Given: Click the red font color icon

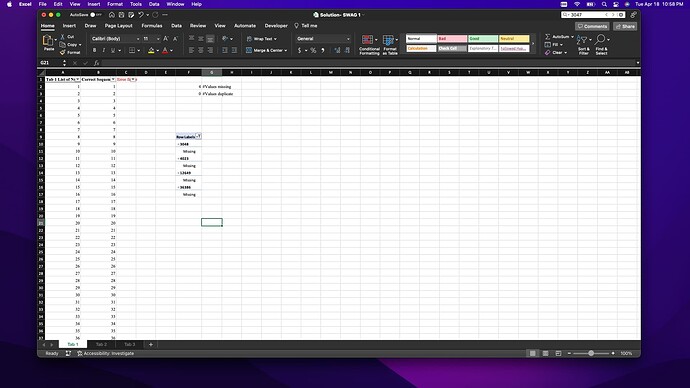Looking at the screenshot, I should [165, 51].
